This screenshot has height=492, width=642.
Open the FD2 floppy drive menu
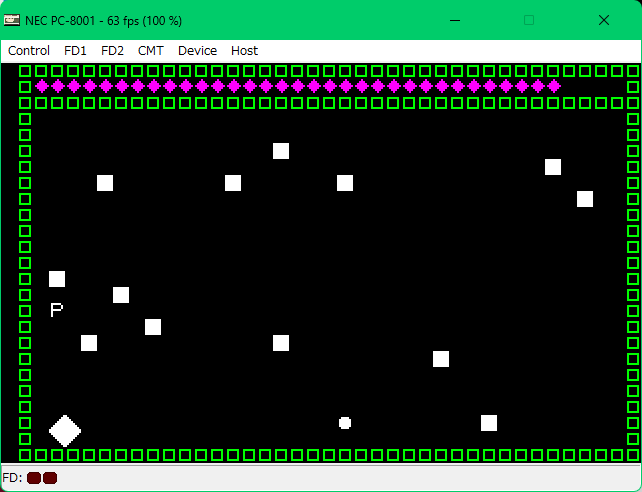(112, 50)
